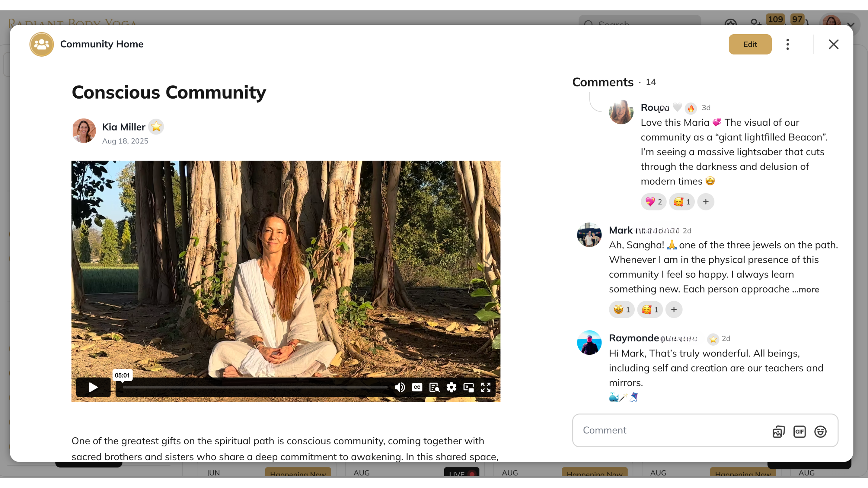Click the Edit button
868x488 pixels.
[750, 44]
